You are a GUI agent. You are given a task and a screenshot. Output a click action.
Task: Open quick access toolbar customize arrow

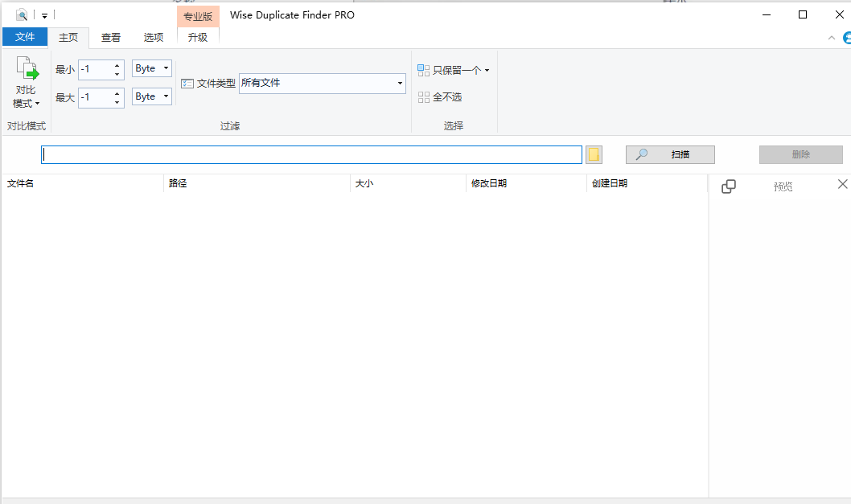44,16
